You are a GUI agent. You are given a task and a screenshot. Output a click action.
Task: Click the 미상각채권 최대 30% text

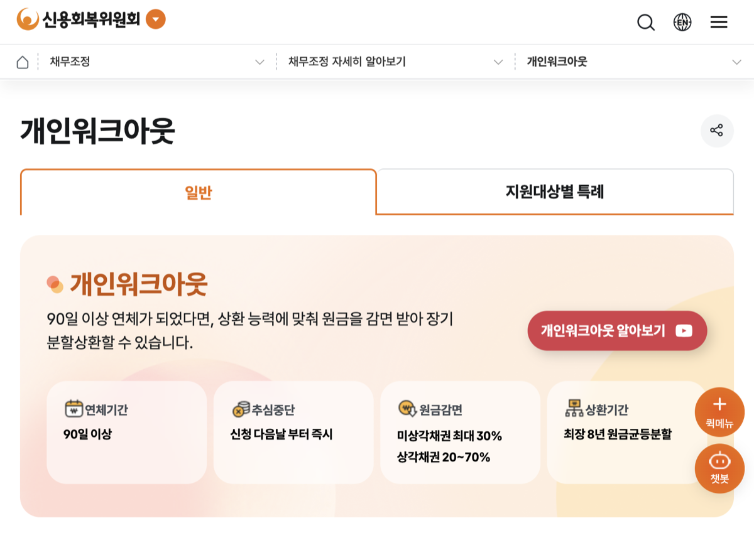450,436
